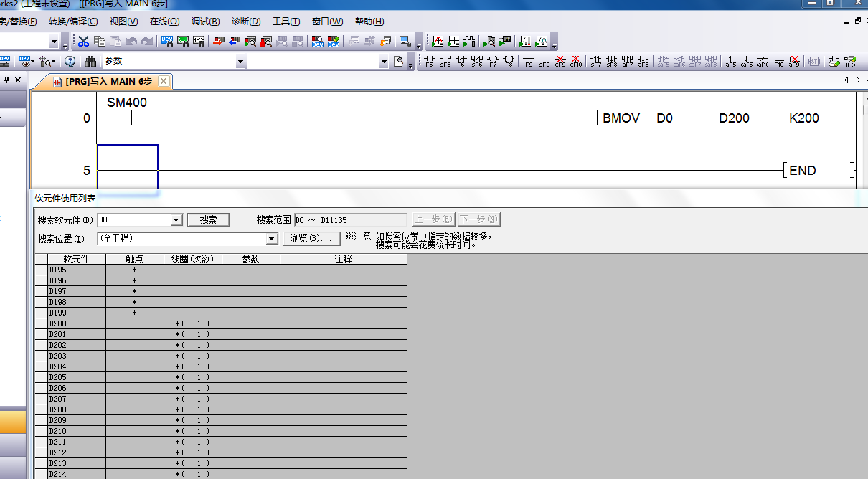This screenshot has height=479, width=868.
Task: Insert application instruction with F8 icon
Action: pyautogui.click(x=509, y=62)
